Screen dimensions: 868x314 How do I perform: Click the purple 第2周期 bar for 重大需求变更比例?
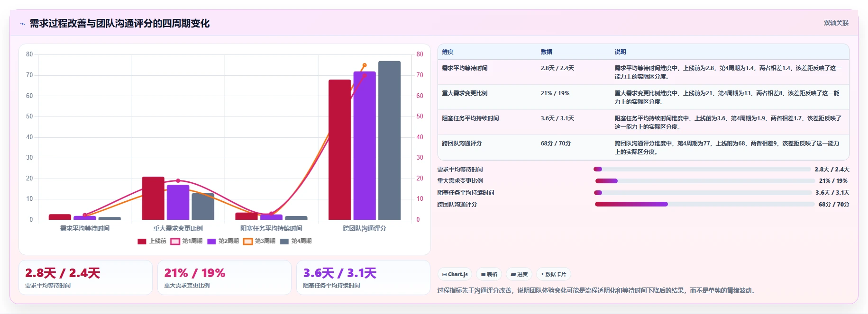click(x=178, y=202)
